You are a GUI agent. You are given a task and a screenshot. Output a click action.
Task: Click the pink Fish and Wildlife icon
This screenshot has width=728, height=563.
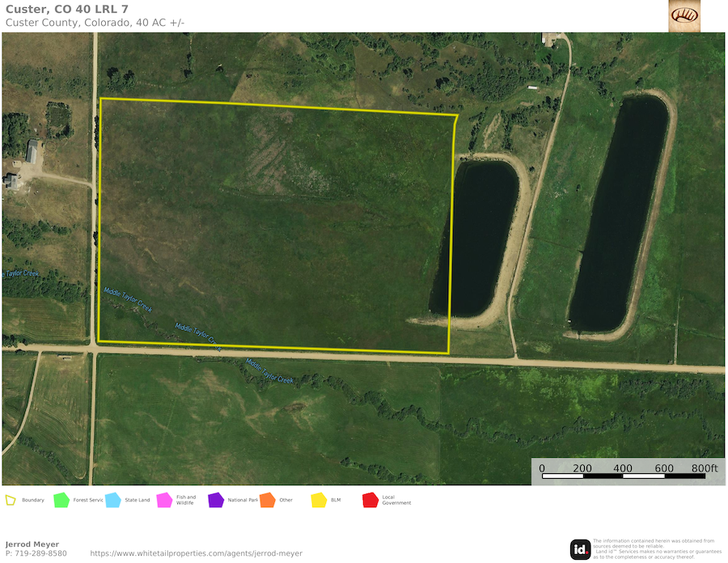[x=164, y=500]
